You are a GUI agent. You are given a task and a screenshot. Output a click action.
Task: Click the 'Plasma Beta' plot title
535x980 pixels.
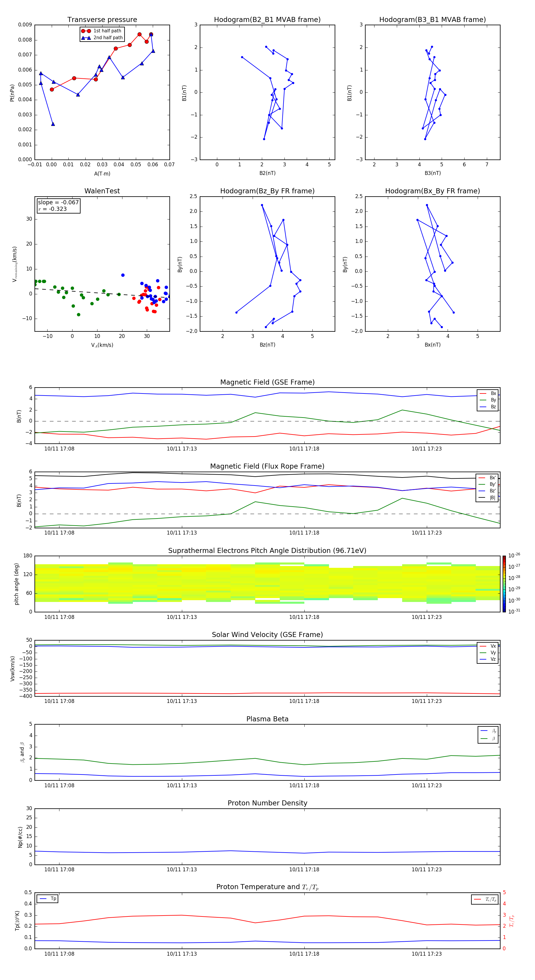pos(267,719)
